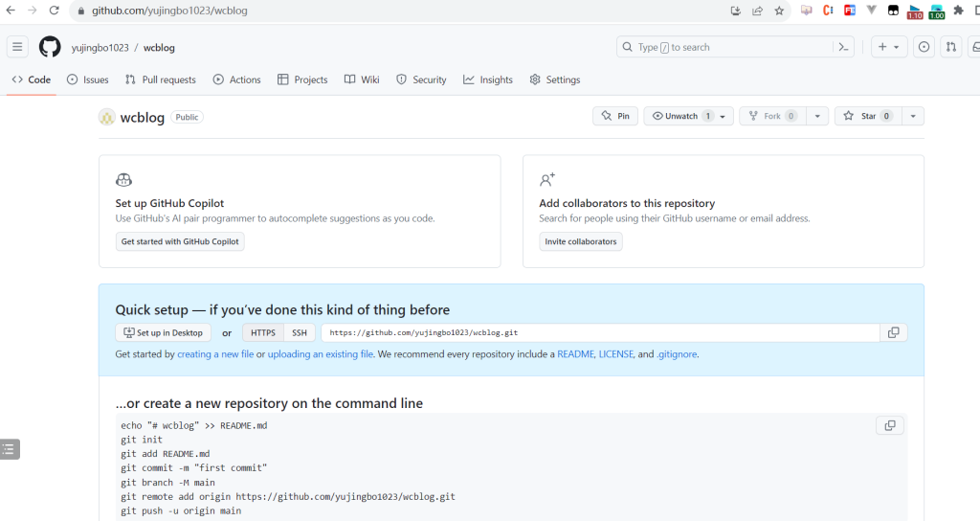
Task: Open the Issues inbox icon in the header
Action: point(924,47)
